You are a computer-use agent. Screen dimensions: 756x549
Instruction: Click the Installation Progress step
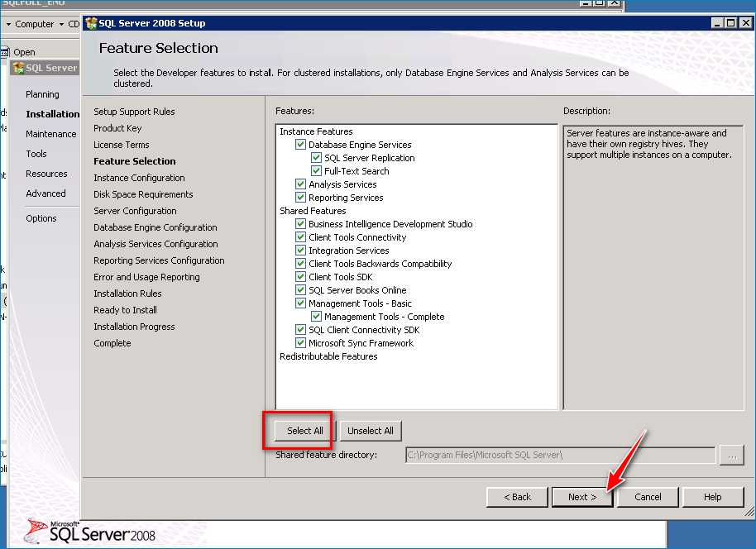[134, 327]
